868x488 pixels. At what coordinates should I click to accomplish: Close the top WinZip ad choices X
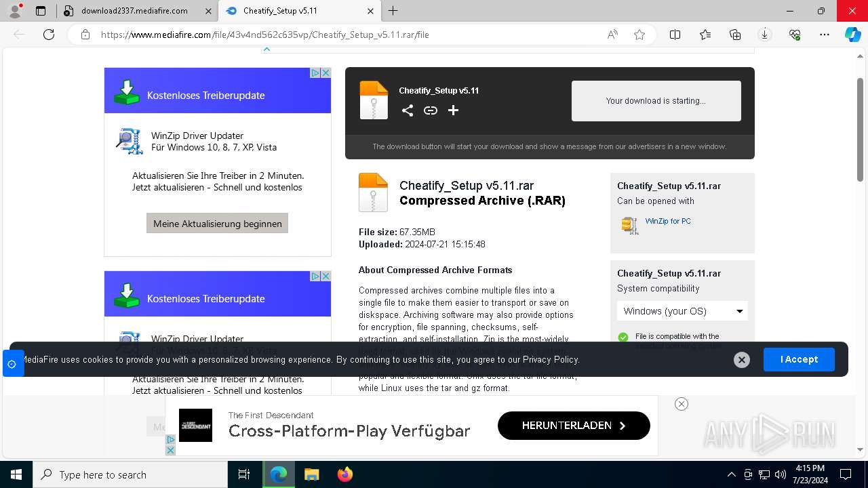point(326,73)
